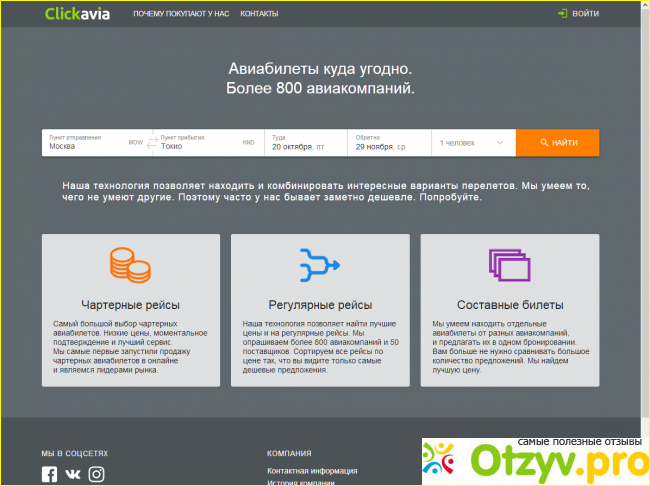The width and height of the screenshot is (650, 486).
Task: Open the Facebook social page
Action: pos(50,474)
